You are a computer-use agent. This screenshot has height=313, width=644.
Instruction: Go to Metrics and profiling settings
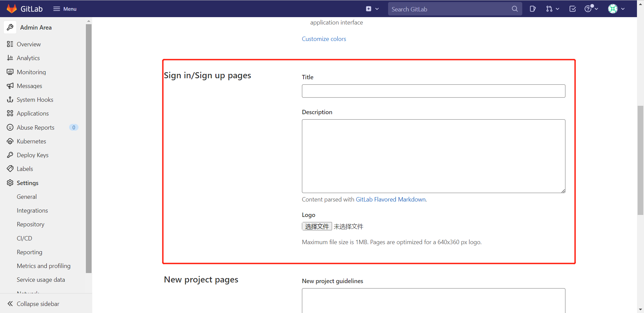[44, 266]
